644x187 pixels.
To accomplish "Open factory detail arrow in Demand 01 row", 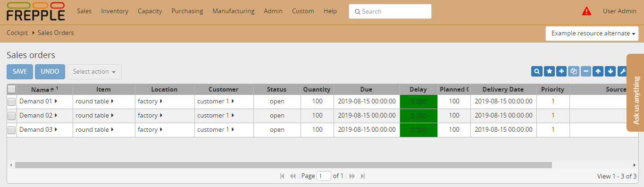I will tap(161, 101).
